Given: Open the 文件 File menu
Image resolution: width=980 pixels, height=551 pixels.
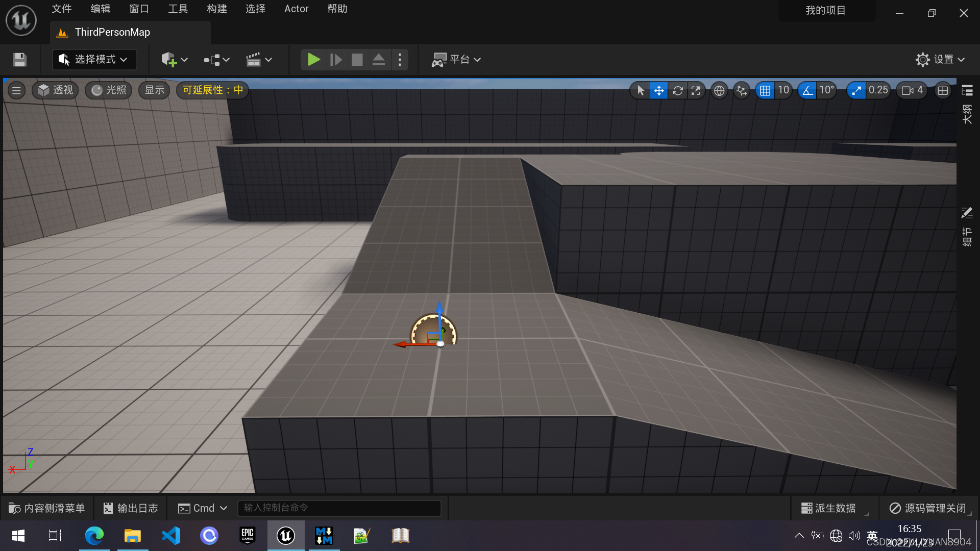Looking at the screenshot, I should [x=61, y=9].
